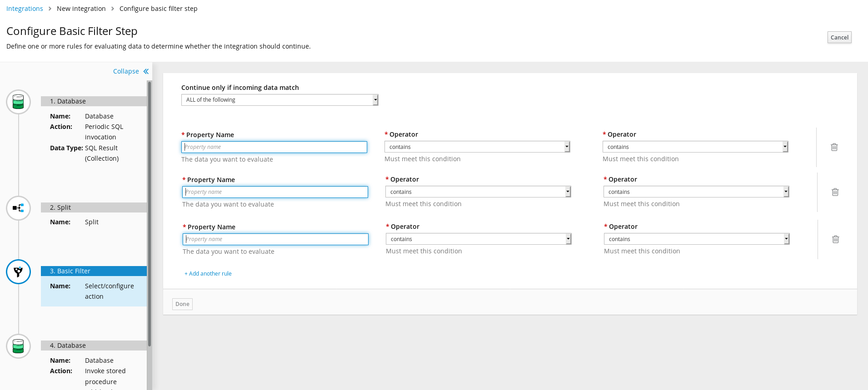Focus the third Property name field
The image size is (868, 390).
point(275,239)
